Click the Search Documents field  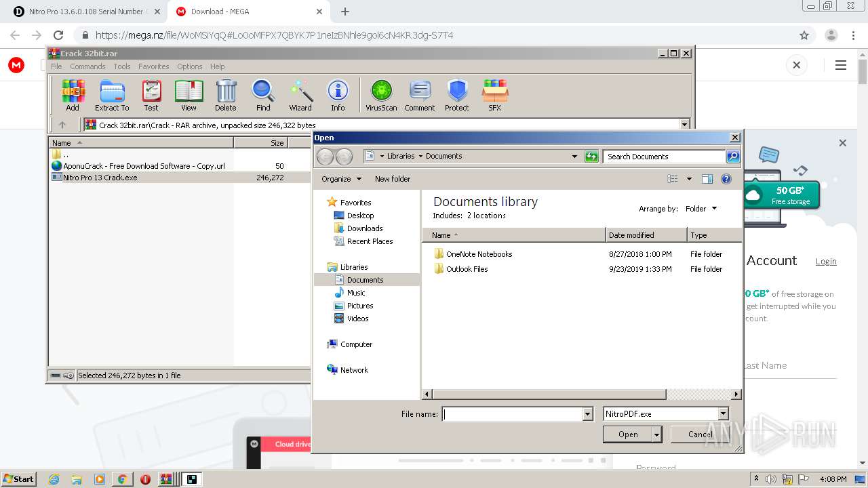(x=664, y=157)
